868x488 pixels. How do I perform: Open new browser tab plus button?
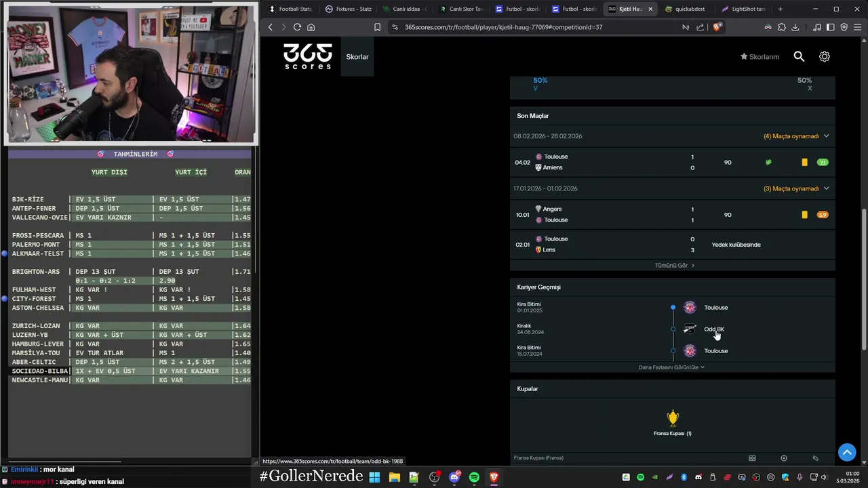pos(780,9)
